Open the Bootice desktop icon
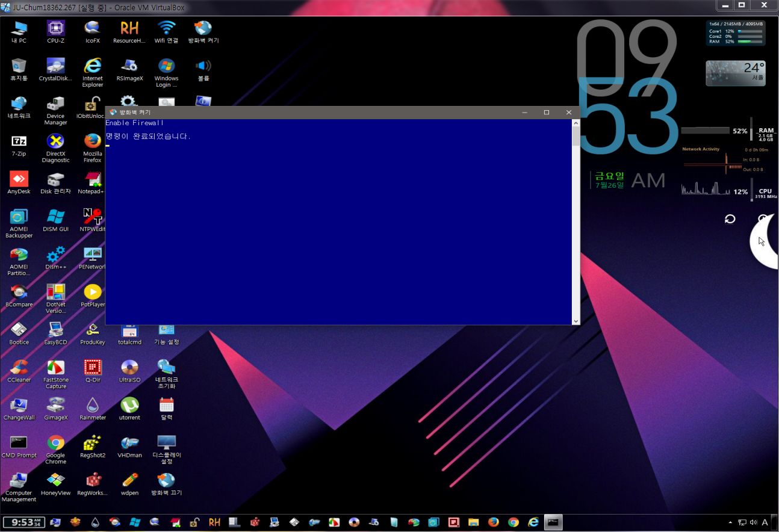 [19, 333]
